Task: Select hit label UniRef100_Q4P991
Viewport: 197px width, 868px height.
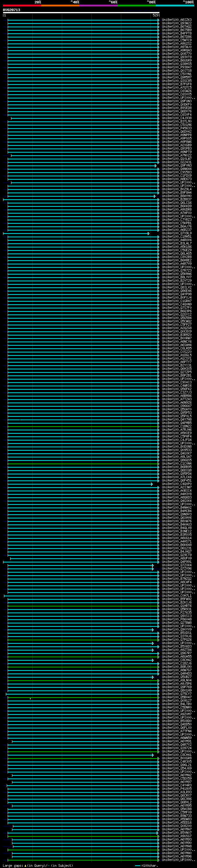Action: [176, 562]
